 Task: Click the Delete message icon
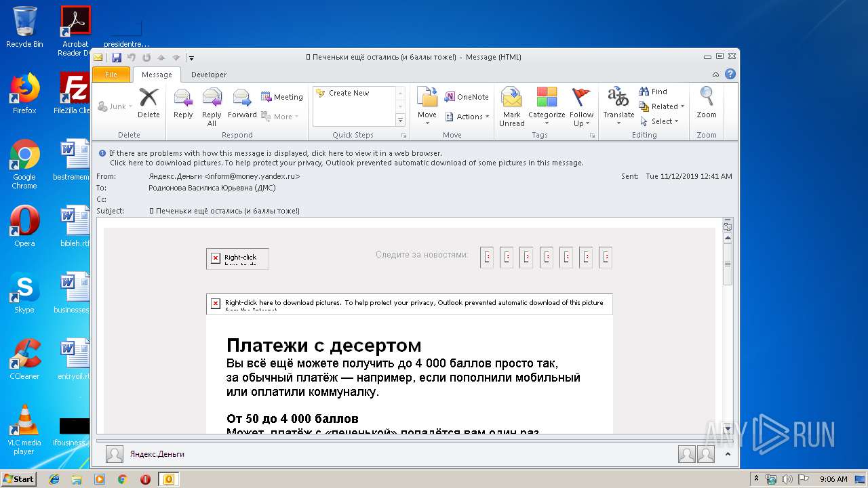149,103
